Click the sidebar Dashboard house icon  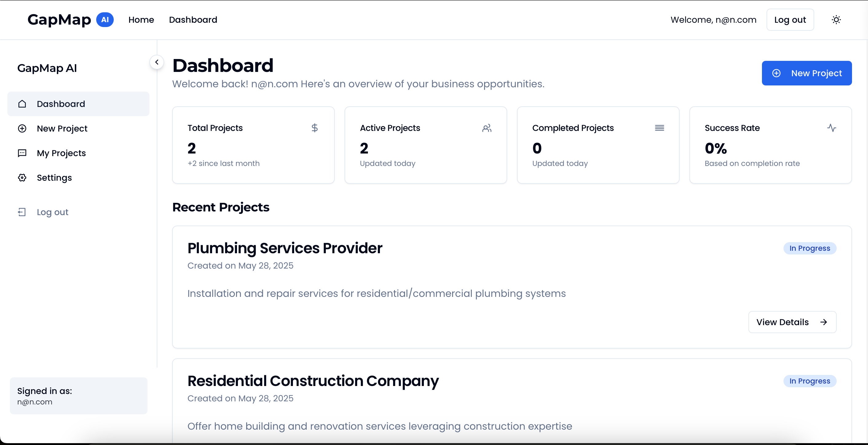click(x=22, y=104)
